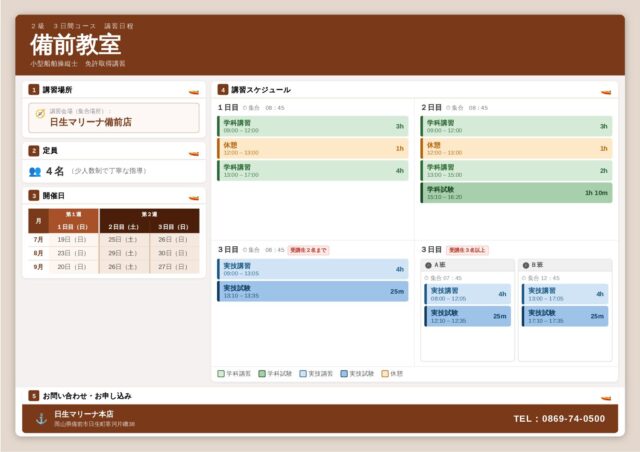Select 1日目 学科講習 13:00–17:00 4h block

(313, 171)
